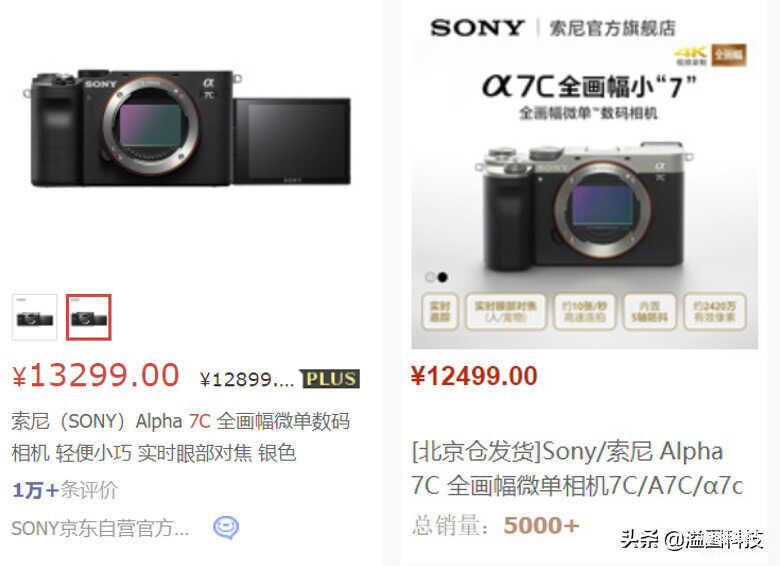Open the SONY京东自营官方 store link
Viewport: 780px width, 566px height.
[100, 528]
